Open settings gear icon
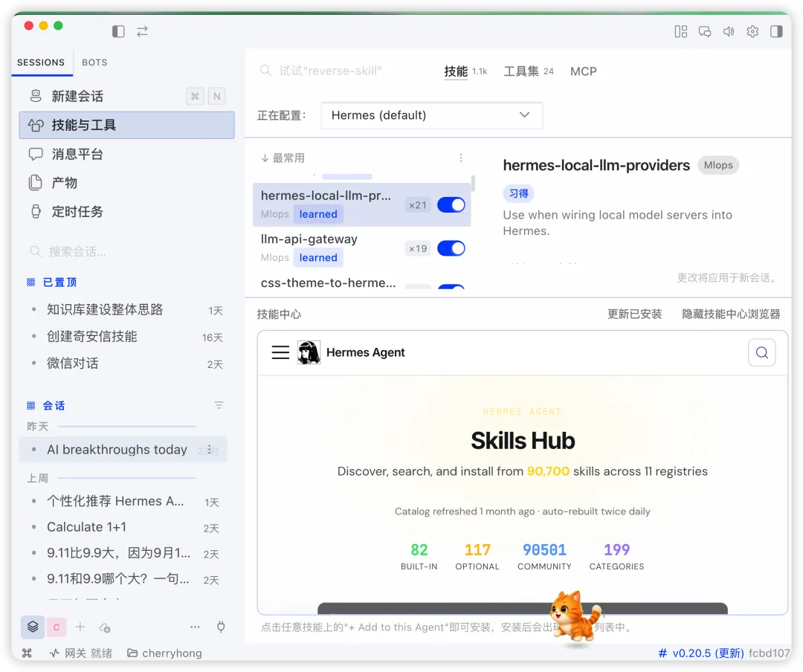The width and height of the screenshot is (803, 672). point(752,32)
